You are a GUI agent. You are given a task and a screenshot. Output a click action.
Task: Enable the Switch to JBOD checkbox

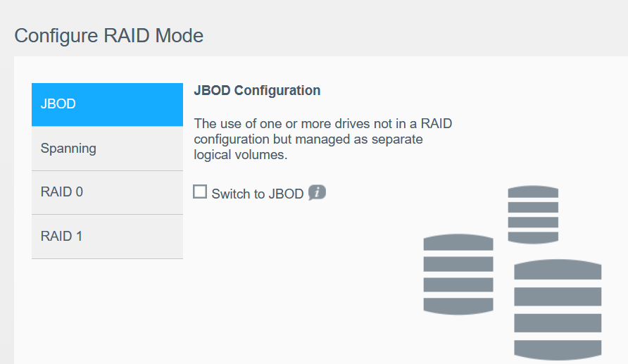click(200, 192)
